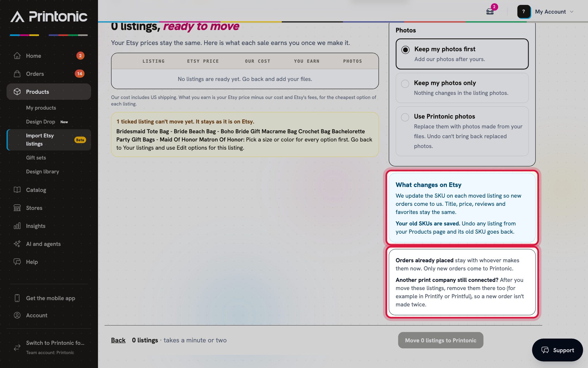Click Move 0 listings to Printonic button
Screen dimensions: 588x368
click(x=441, y=340)
